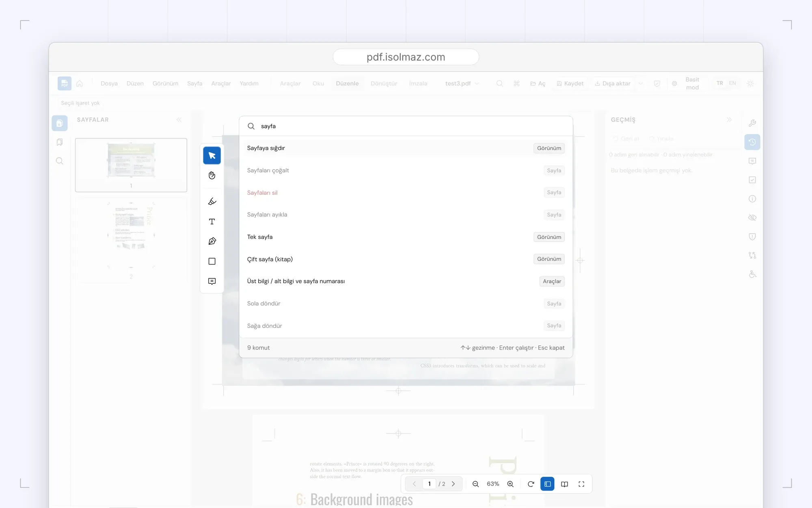Toggle the sidebar layout button
Screen dimensions: 812x508
tap(547, 484)
